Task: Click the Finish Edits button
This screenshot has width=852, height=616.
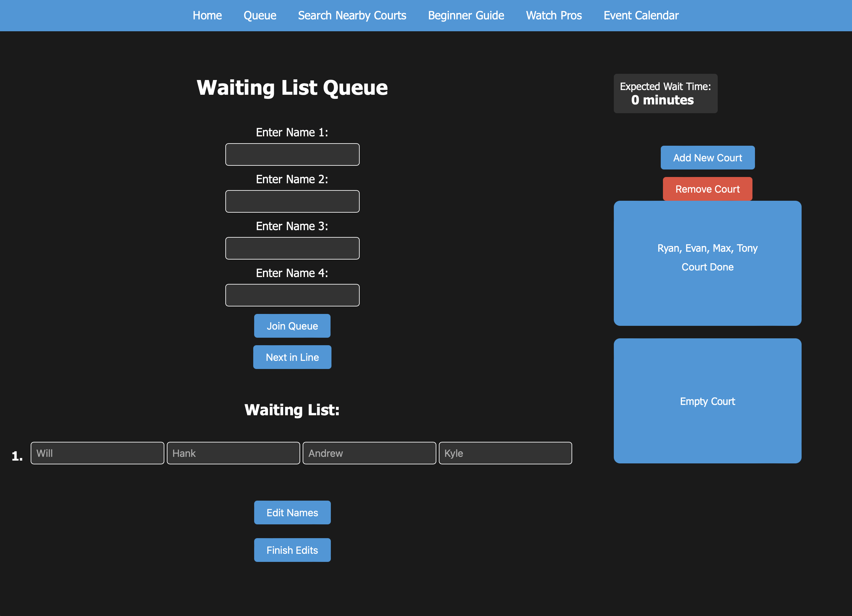Action: [x=292, y=550]
